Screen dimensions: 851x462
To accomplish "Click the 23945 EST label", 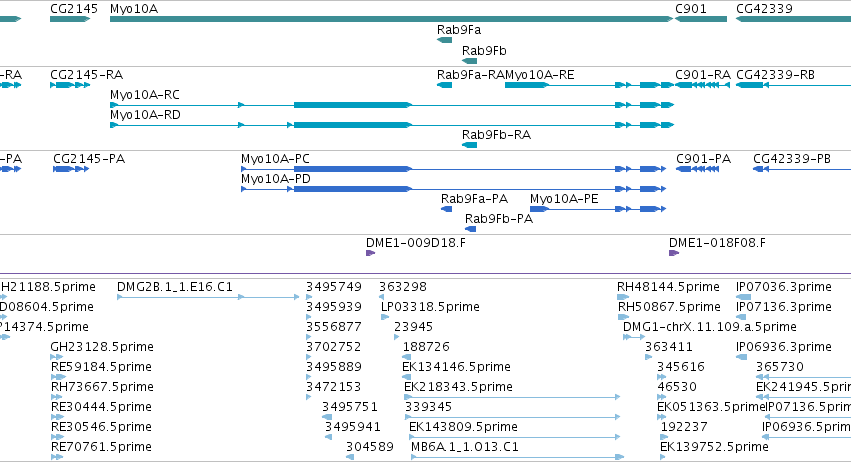I will [414, 327].
